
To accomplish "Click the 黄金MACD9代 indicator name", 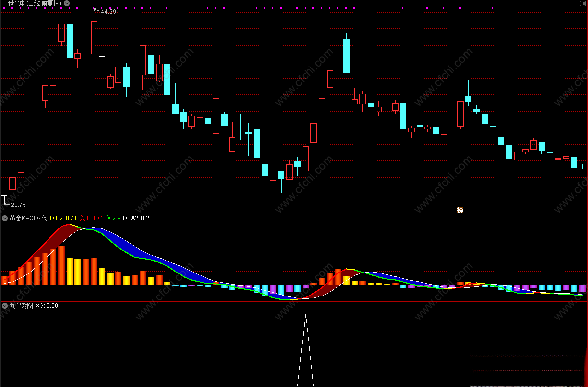I will pyautogui.click(x=28, y=218).
